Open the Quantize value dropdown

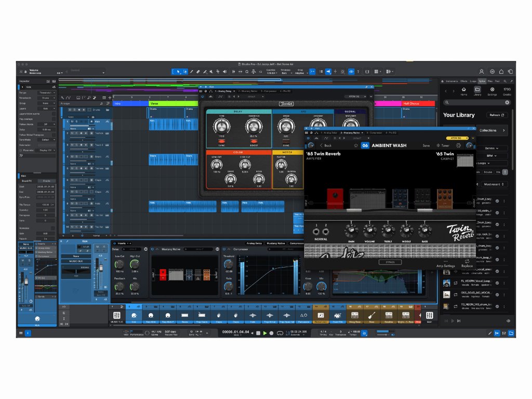pyautogui.click(x=272, y=72)
